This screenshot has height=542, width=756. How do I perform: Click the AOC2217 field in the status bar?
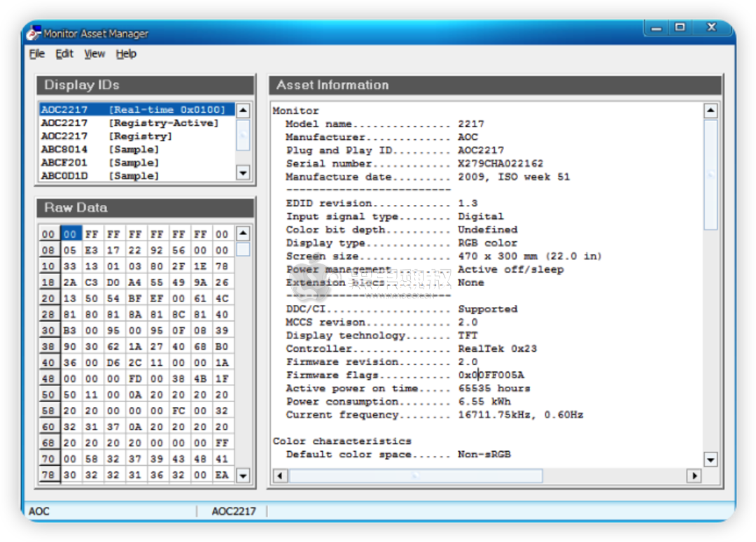[x=233, y=511]
